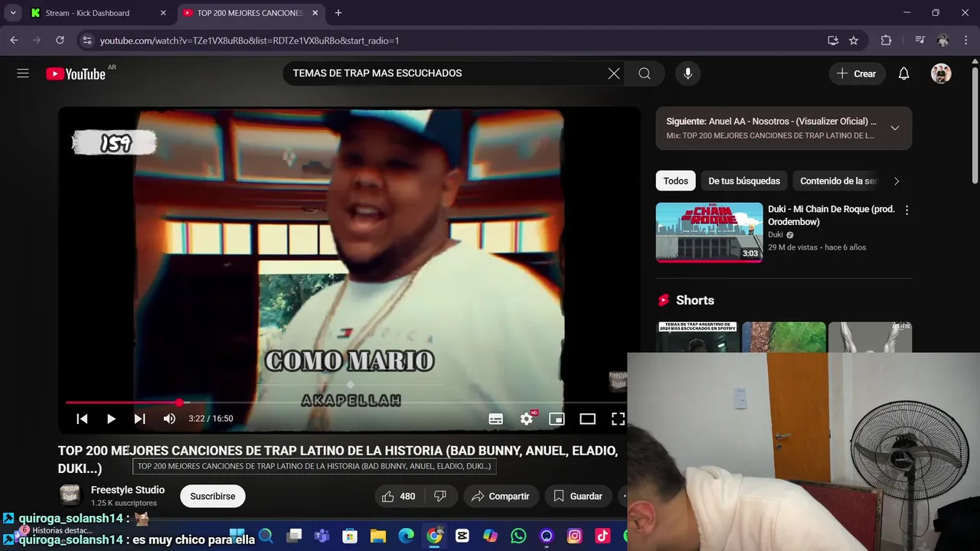Show more filter chips right arrow
Viewport: 980px width, 551px height.
[x=897, y=181]
